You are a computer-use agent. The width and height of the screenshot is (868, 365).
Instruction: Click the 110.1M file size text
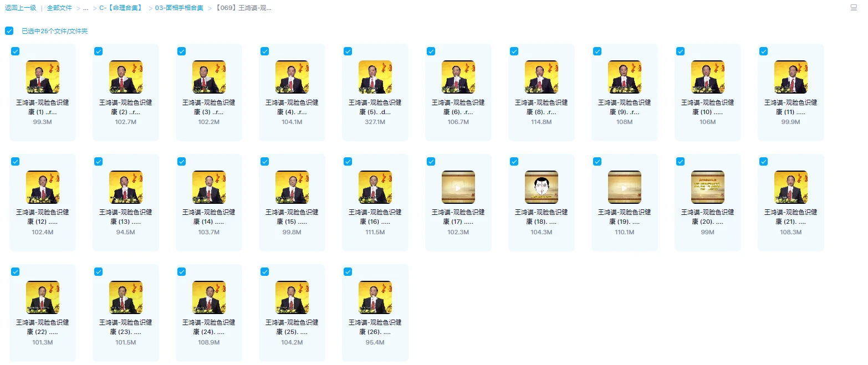coord(625,232)
